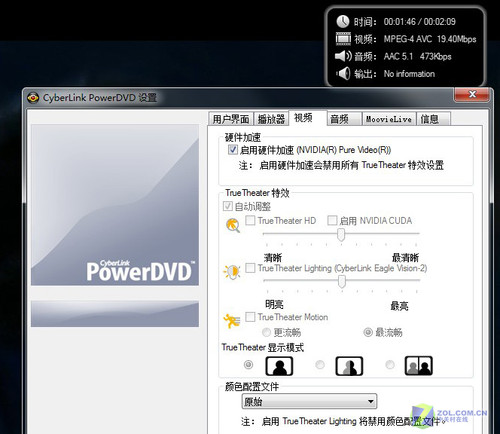Select the side-by-side compare display mode thumbnail
This screenshot has height=434, width=500.
(x=419, y=366)
